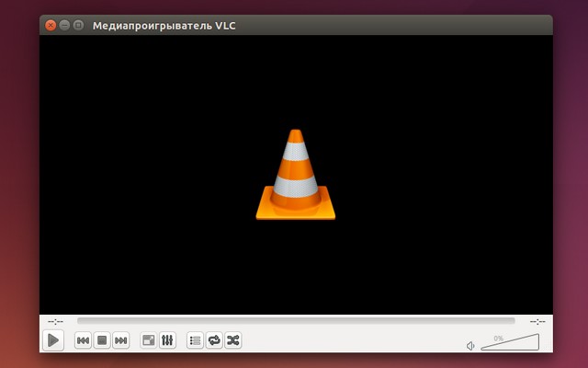This screenshot has width=588, height=368.
Task: Start playback with the Play button
Action: click(x=53, y=340)
